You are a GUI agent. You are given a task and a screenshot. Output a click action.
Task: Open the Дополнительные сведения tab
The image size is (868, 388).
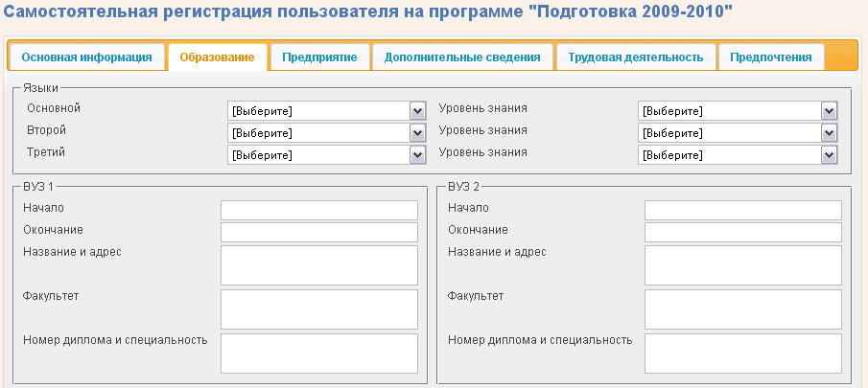[x=462, y=57]
